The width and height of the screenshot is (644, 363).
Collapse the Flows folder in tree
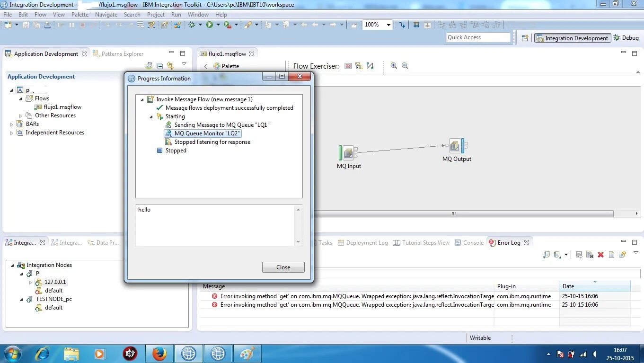[x=20, y=98]
